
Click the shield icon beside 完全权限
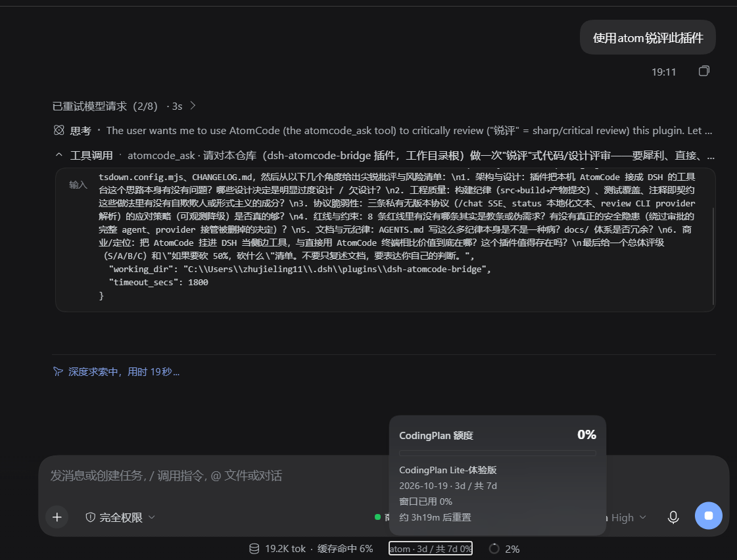(90, 517)
